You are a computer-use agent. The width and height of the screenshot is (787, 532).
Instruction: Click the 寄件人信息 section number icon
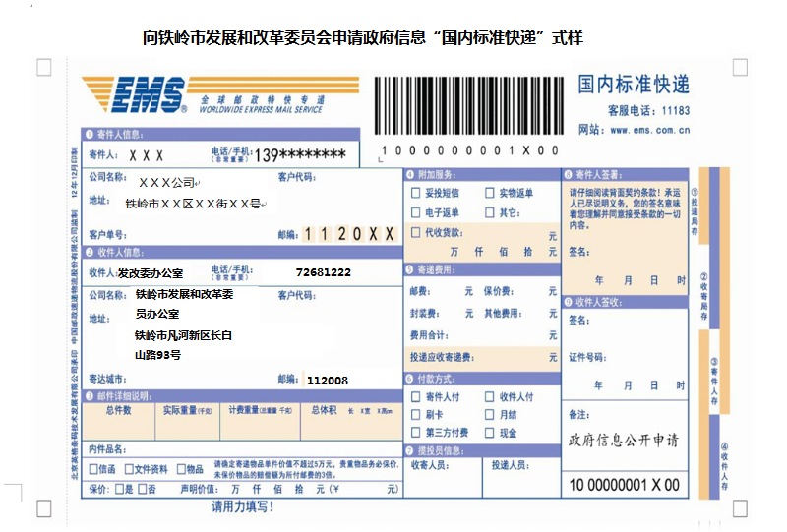click(89, 135)
